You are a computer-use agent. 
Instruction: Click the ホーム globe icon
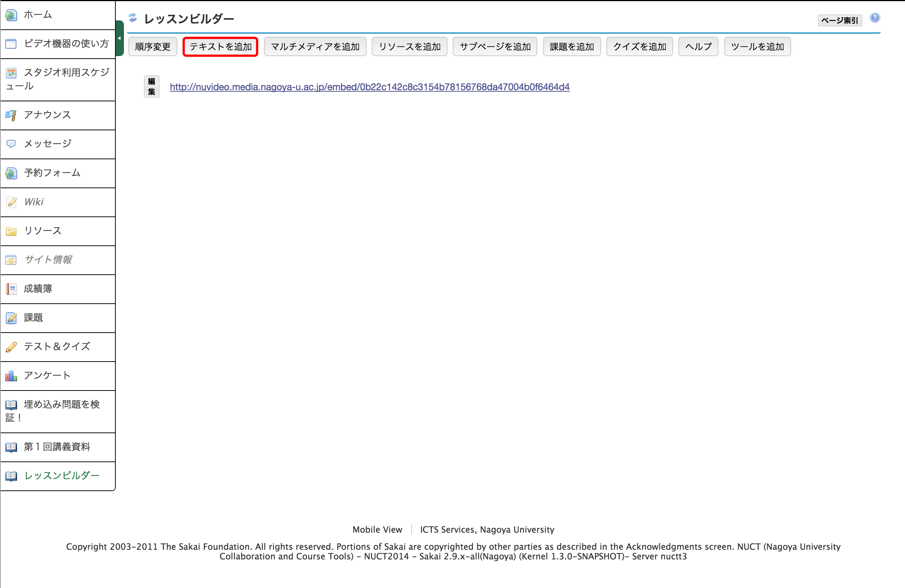11,15
